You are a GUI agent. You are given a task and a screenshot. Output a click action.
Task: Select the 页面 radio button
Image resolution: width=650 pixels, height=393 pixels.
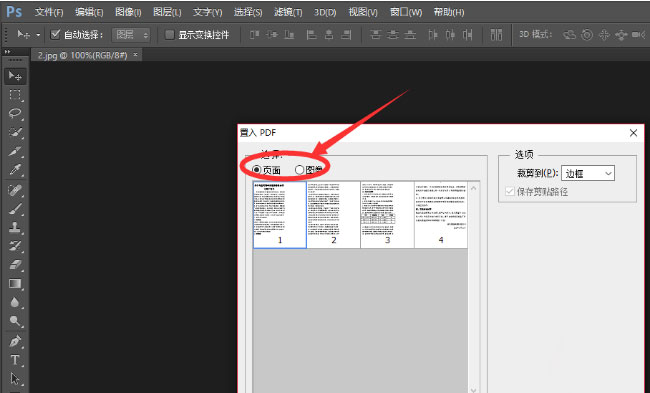pos(257,170)
